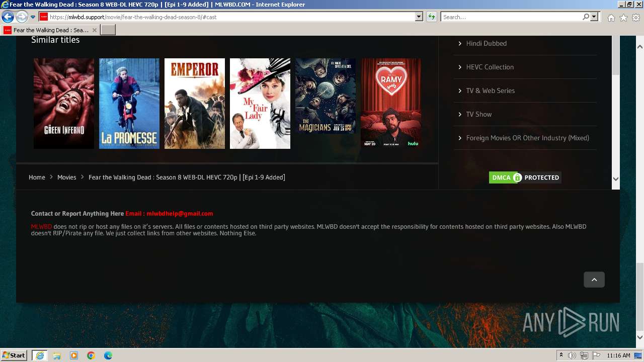
Task: Click the red MLWBD footer link
Action: 41,227
